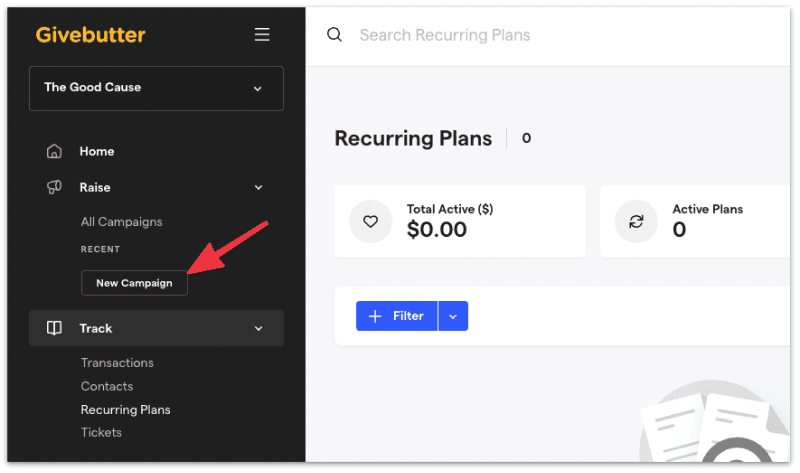Image resolution: width=800 pixels, height=473 pixels.
Task: Open Contacts in the sidebar
Action: click(107, 386)
